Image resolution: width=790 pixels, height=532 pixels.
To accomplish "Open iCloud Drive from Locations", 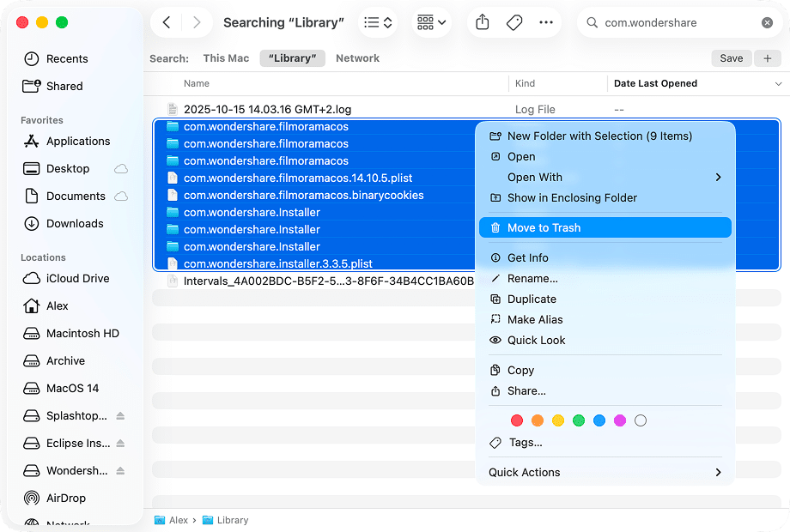I will tap(77, 278).
